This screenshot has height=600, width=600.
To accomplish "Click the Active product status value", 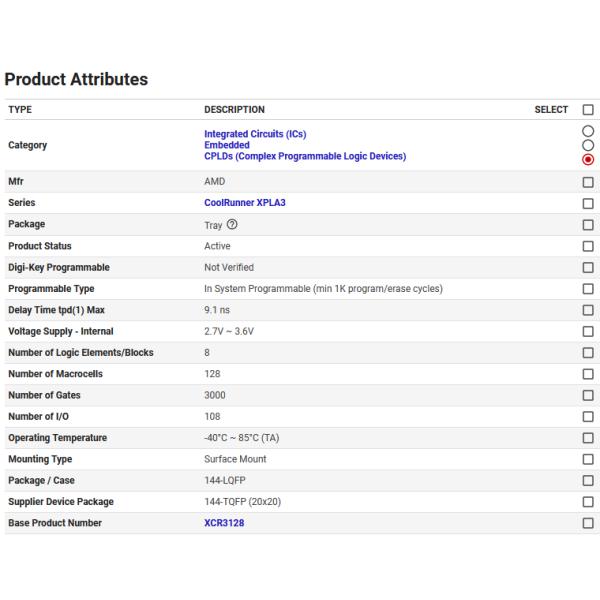I will tap(217, 246).
